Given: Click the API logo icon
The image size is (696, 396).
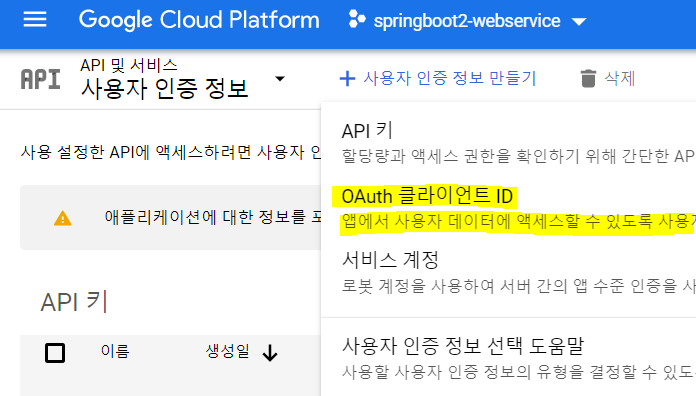Looking at the screenshot, I should [x=40, y=79].
